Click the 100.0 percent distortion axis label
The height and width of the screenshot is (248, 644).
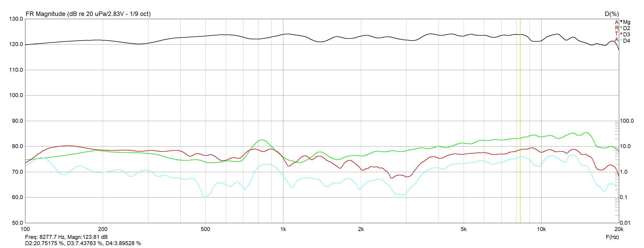pos(627,121)
